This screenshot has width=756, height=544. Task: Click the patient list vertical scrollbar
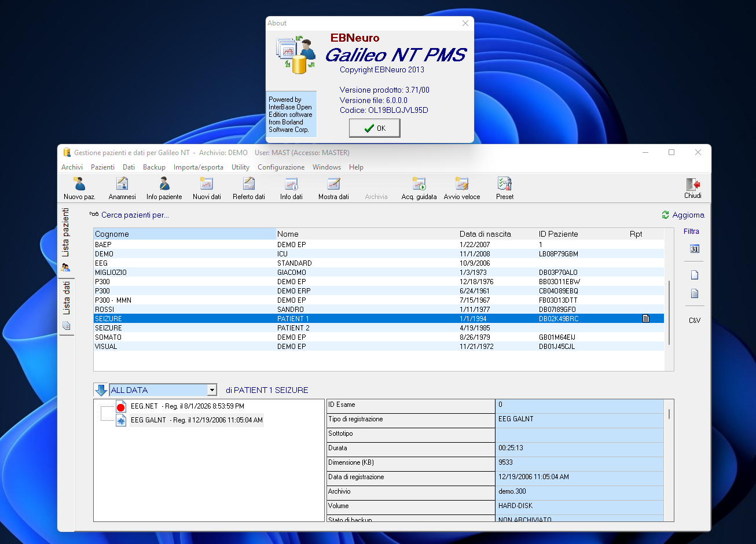tap(669, 313)
